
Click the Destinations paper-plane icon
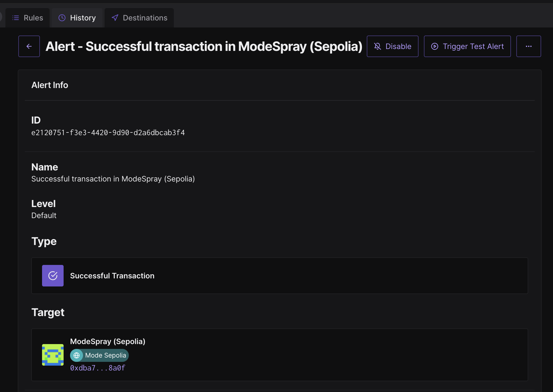click(115, 18)
